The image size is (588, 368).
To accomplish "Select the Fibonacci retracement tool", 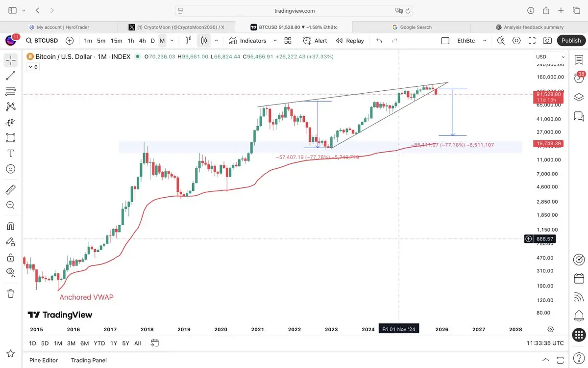I will [x=10, y=91].
